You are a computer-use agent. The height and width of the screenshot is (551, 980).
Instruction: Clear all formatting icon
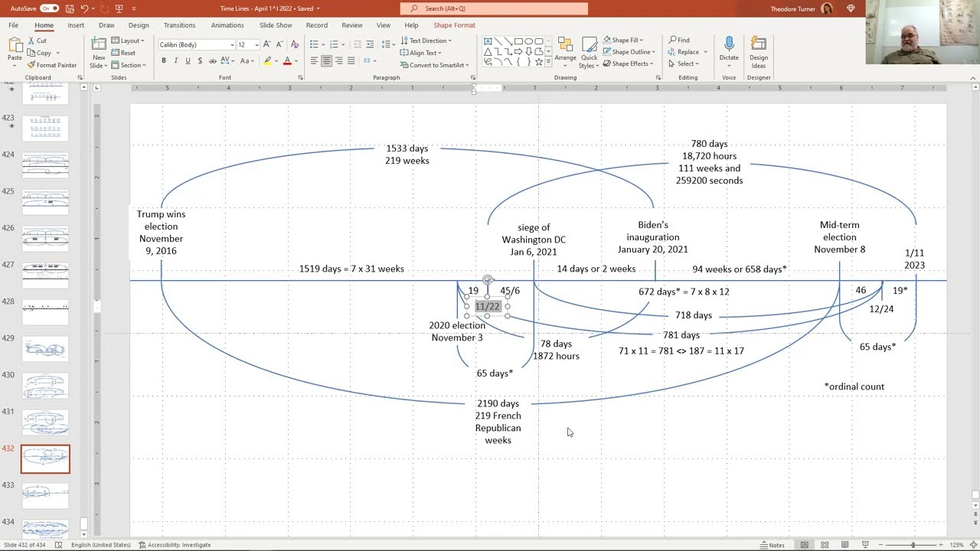pyautogui.click(x=295, y=44)
